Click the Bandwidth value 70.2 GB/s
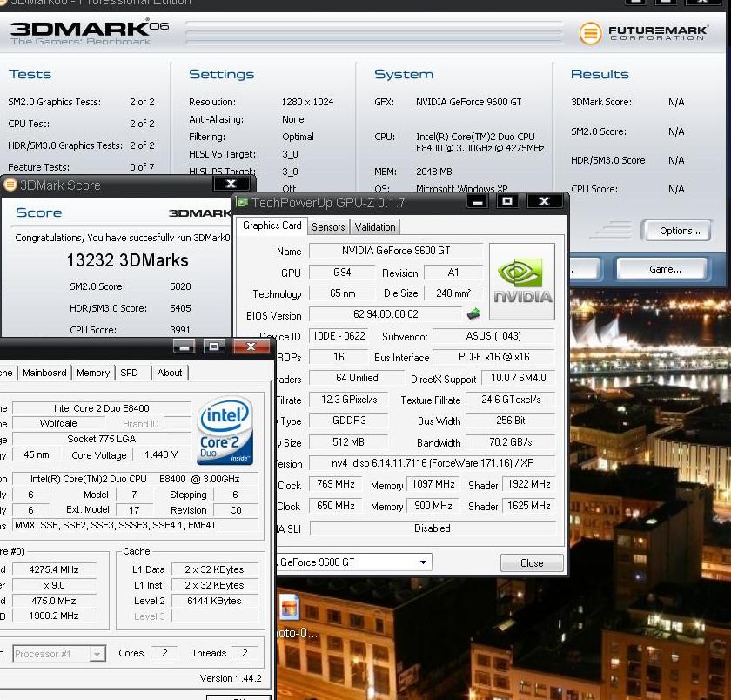 click(511, 442)
